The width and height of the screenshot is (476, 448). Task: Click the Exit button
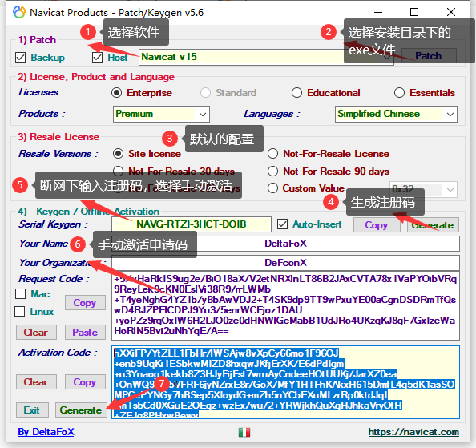(32, 410)
